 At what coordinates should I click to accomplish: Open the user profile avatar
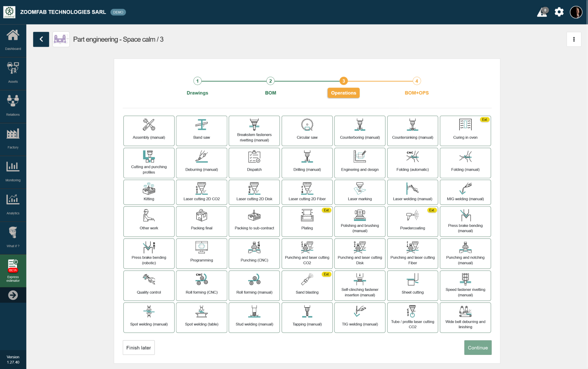coord(576,12)
